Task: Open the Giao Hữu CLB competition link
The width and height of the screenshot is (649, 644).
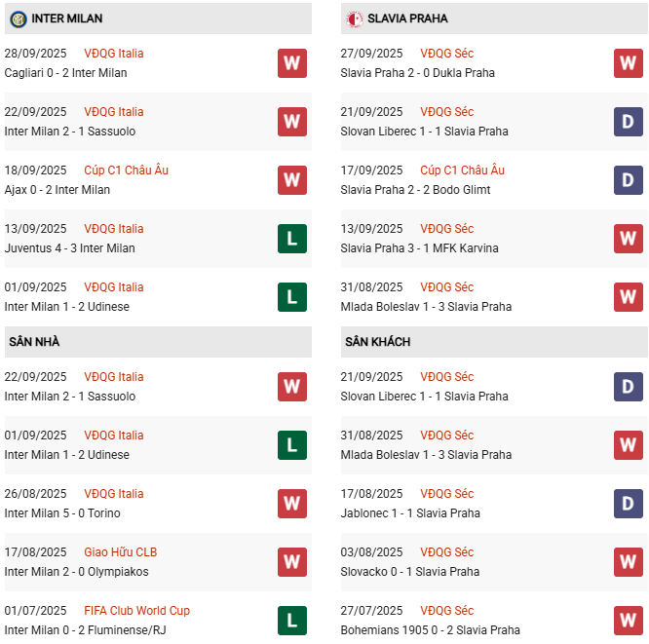Action: coord(120,552)
